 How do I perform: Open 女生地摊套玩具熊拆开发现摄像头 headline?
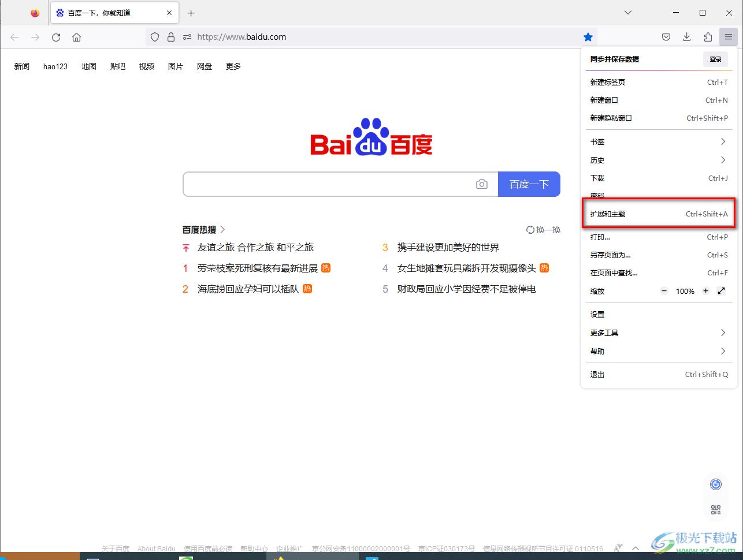(x=467, y=268)
